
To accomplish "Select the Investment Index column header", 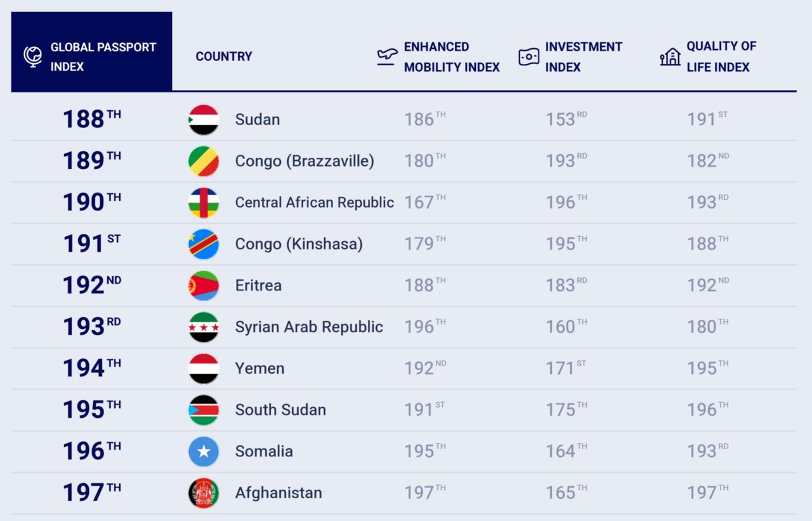I will (x=584, y=57).
